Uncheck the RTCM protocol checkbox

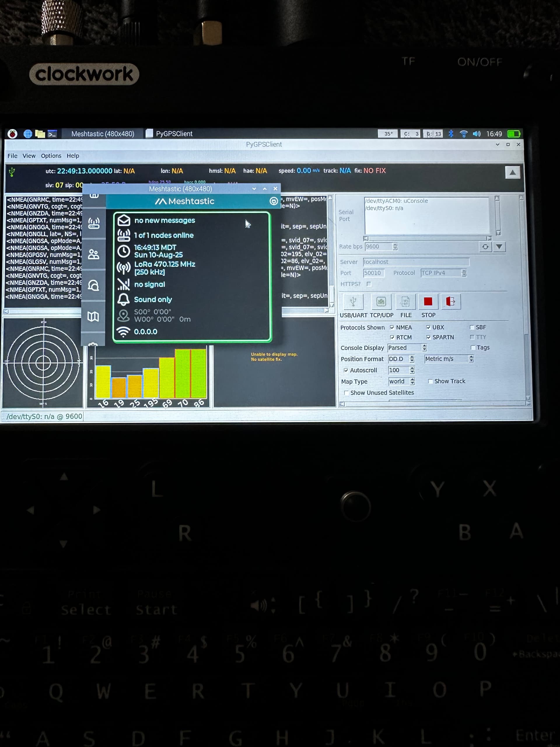tap(392, 337)
